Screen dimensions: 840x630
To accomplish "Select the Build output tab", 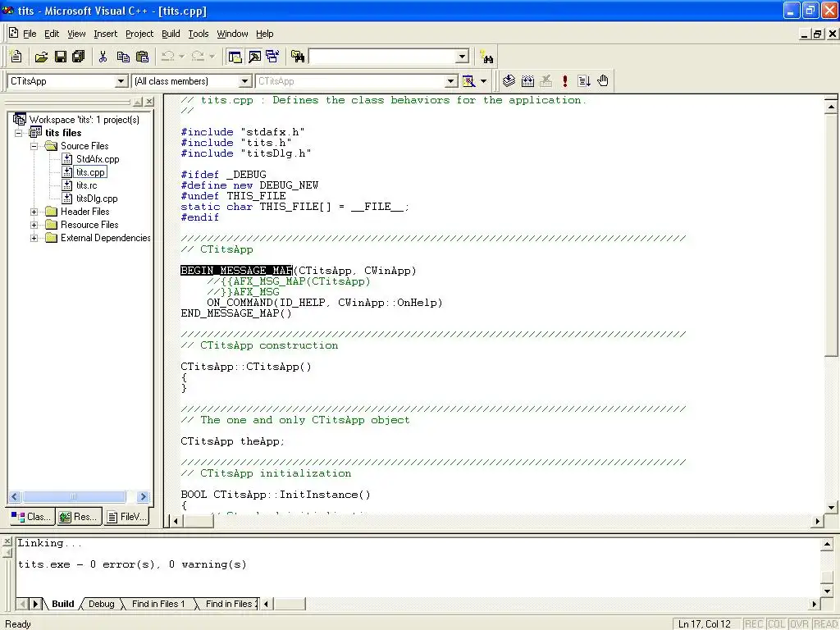I will [x=62, y=604].
